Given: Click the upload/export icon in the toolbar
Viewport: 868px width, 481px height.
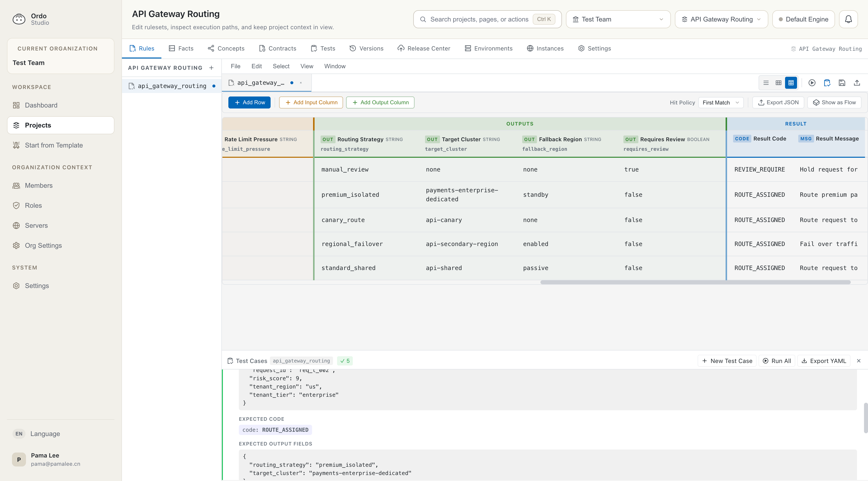Looking at the screenshot, I should tap(857, 82).
